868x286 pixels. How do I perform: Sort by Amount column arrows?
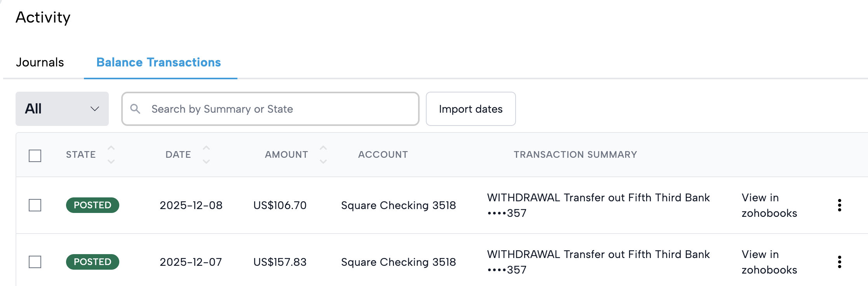[323, 155]
